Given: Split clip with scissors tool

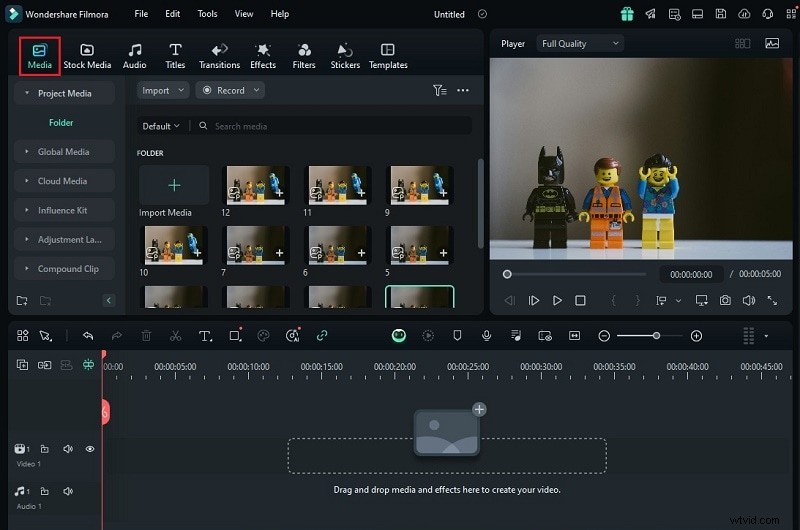Looking at the screenshot, I should (176, 336).
